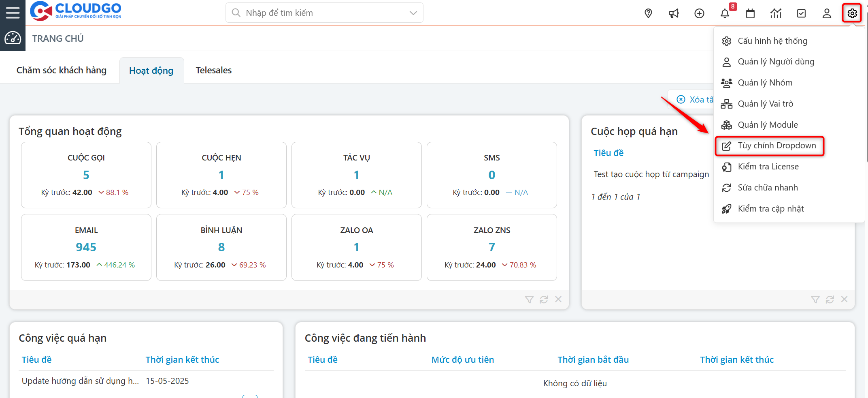The height and width of the screenshot is (398, 868).
Task: Open Test tạo cuộc họp từ campaign
Action: pos(651,174)
